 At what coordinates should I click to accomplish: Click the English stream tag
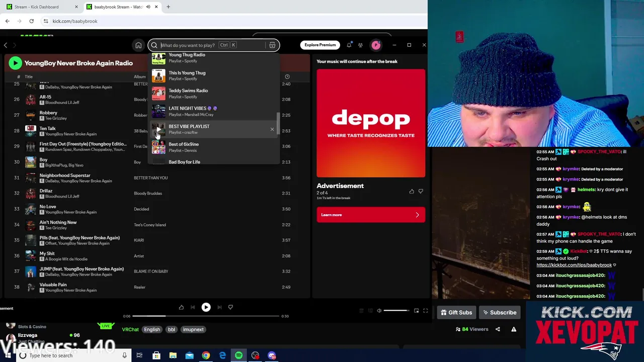(152, 330)
